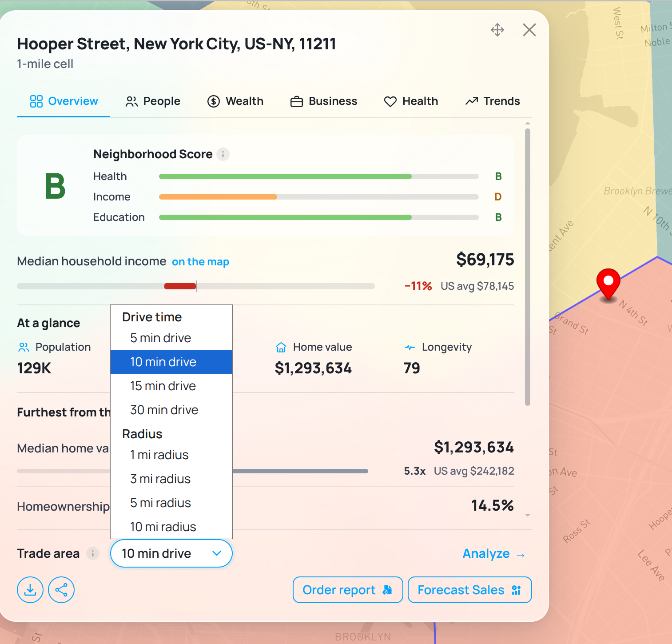Click the Analyze link
The image size is (672, 644).
pos(494,554)
